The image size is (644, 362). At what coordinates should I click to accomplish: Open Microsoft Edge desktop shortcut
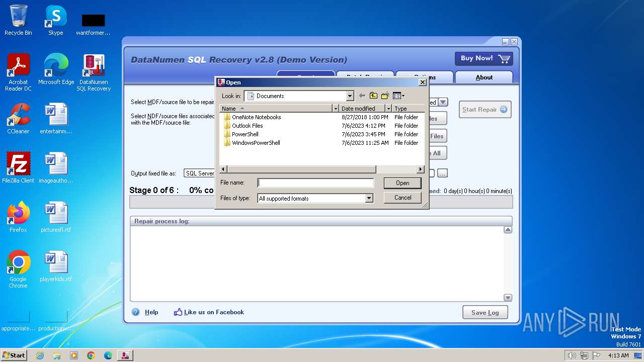click(x=56, y=69)
